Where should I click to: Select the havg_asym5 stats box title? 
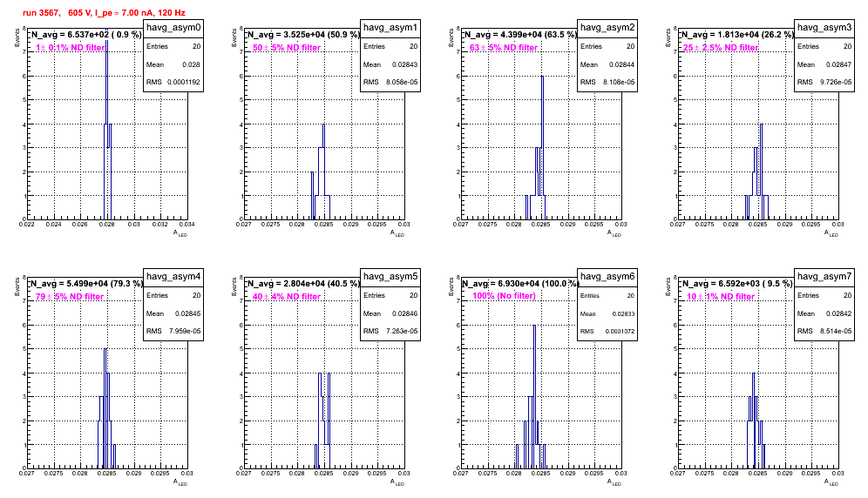tap(390, 276)
